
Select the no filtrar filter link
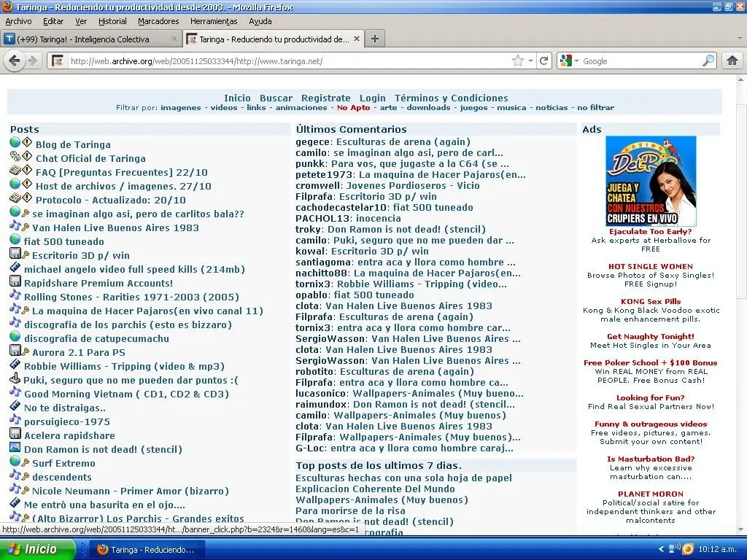pos(595,108)
